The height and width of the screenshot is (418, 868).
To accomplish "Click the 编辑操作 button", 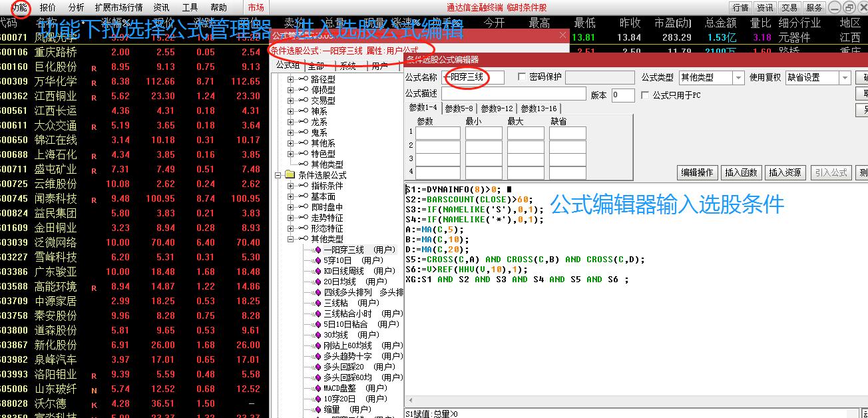I will (697, 172).
